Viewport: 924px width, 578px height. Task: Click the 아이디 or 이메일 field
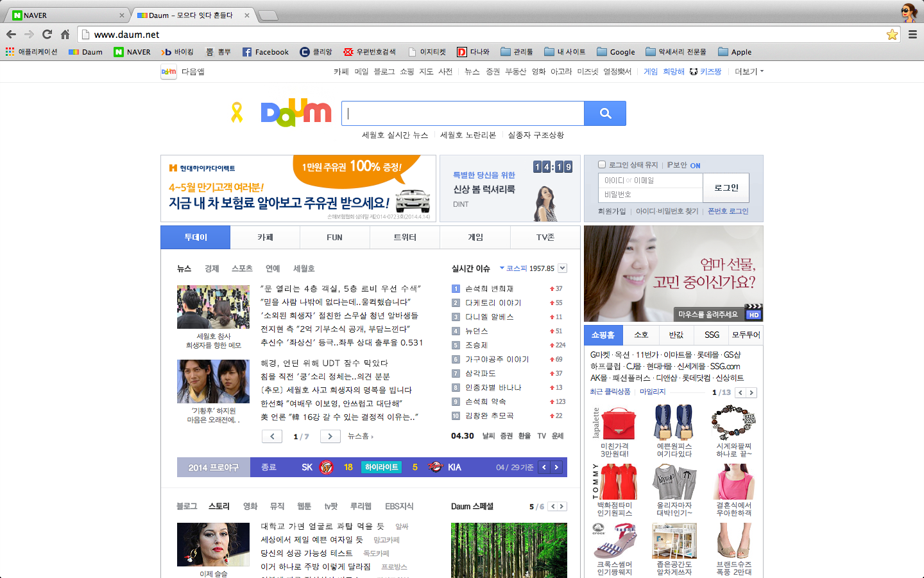[x=651, y=180]
